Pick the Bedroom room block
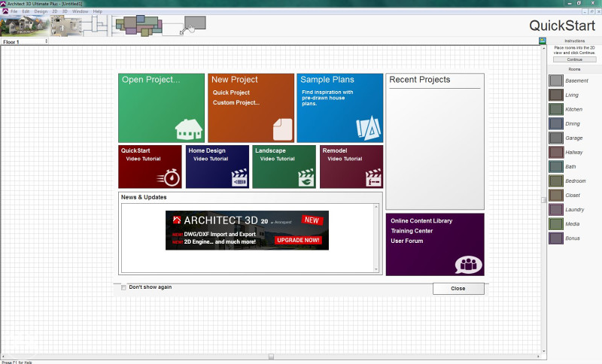Image resolution: width=602 pixels, height=364 pixels. coord(555,180)
